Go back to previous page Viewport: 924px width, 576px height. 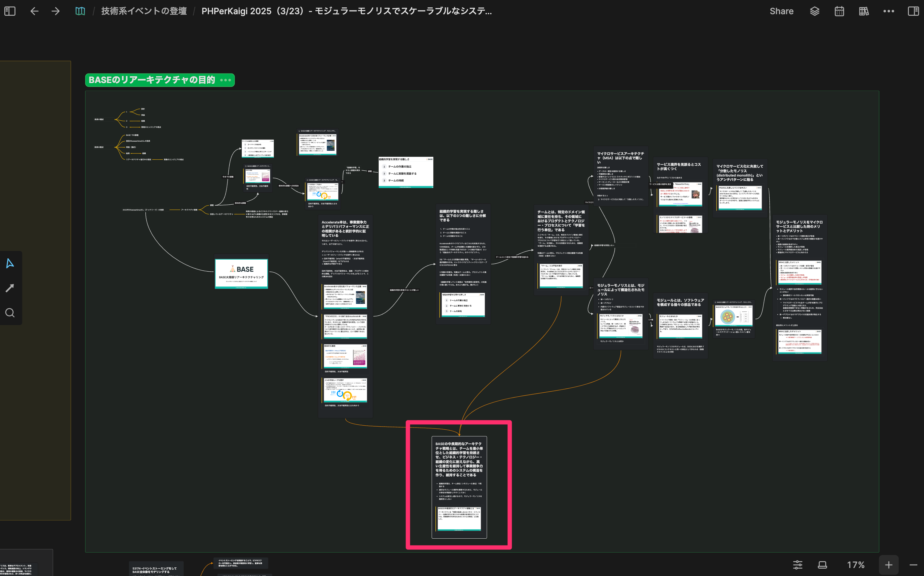(x=34, y=11)
